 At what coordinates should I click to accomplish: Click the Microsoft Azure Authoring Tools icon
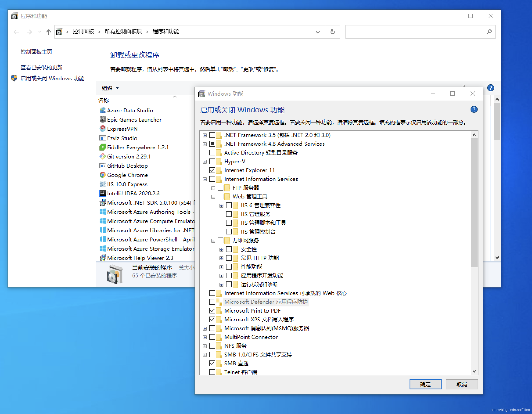102,212
